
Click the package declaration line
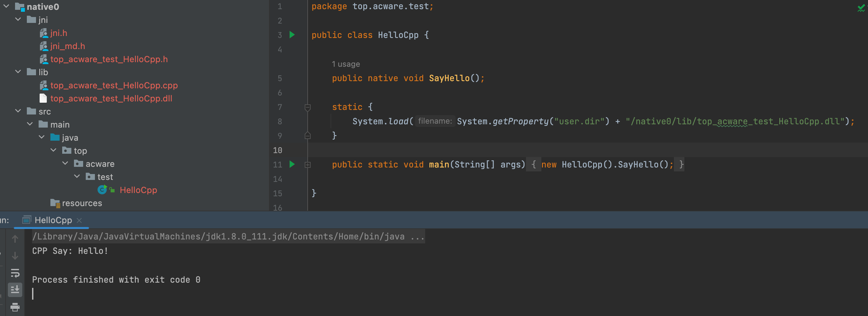pyautogui.click(x=372, y=7)
